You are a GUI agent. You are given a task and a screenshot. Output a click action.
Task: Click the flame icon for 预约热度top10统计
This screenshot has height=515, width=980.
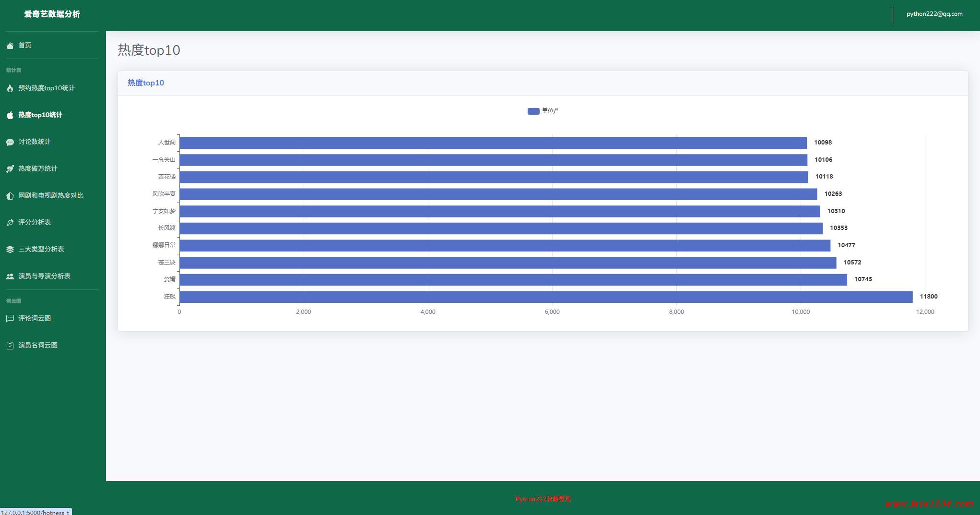10,88
